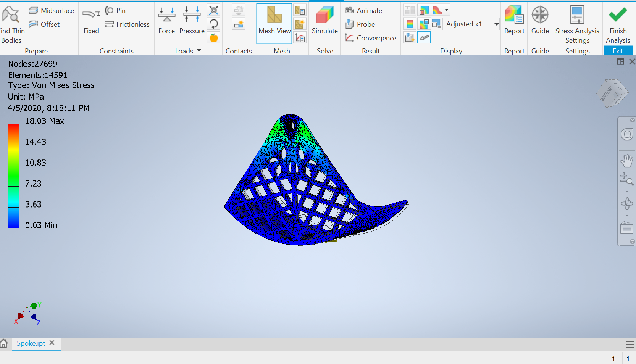The image size is (636, 364).
Task: Open Convergence Settings icon in Mesh panel
Action: [300, 37]
